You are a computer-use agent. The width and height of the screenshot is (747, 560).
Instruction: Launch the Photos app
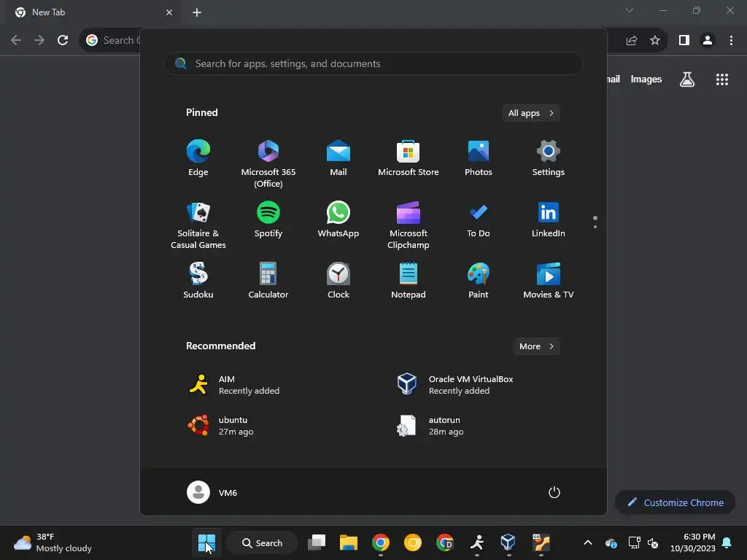coord(479,158)
